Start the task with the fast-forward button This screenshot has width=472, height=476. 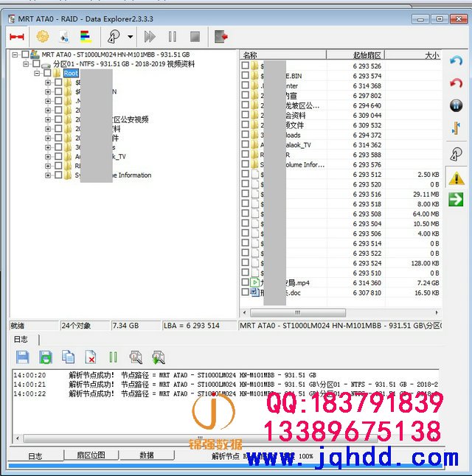tap(150, 37)
